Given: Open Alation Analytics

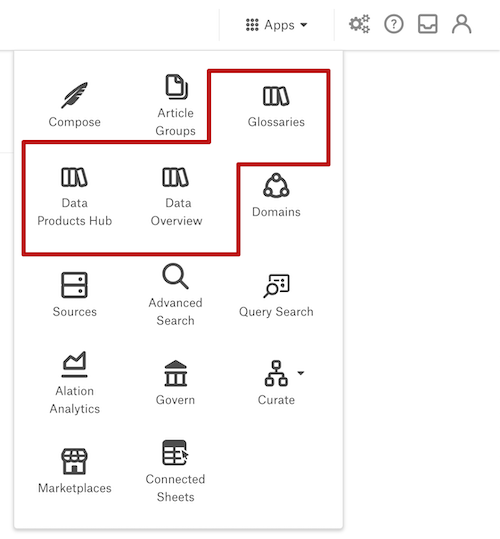Looking at the screenshot, I should (75, 383).
